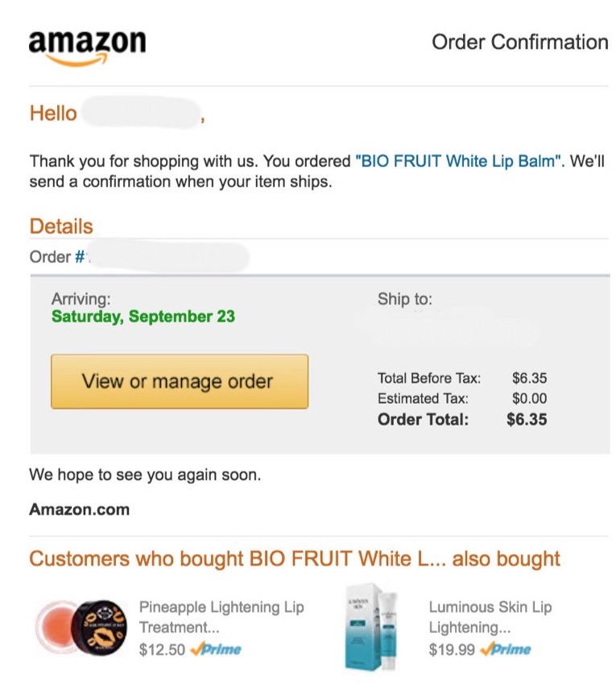Screen dimensions: 616x693
Task: Click the $12.50 price
Action: coord(162,649)
